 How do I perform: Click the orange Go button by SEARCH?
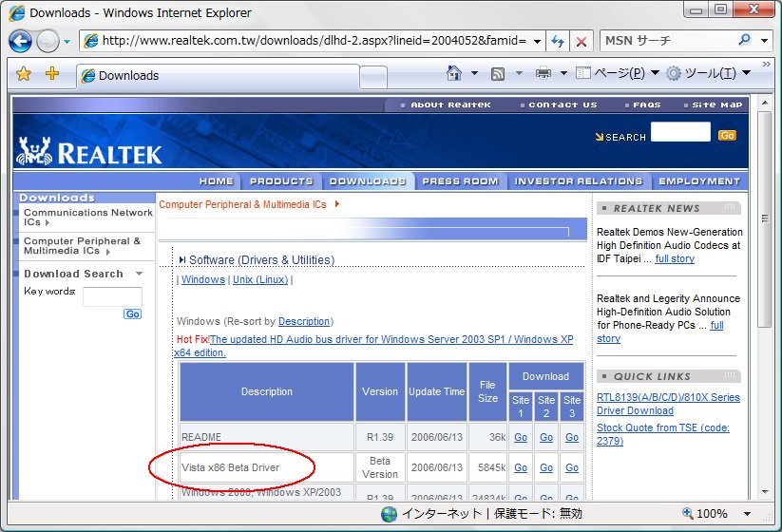727,135
